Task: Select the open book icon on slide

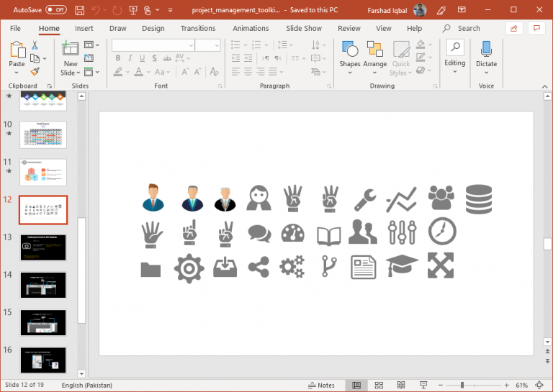Action: tap(328, 236)
